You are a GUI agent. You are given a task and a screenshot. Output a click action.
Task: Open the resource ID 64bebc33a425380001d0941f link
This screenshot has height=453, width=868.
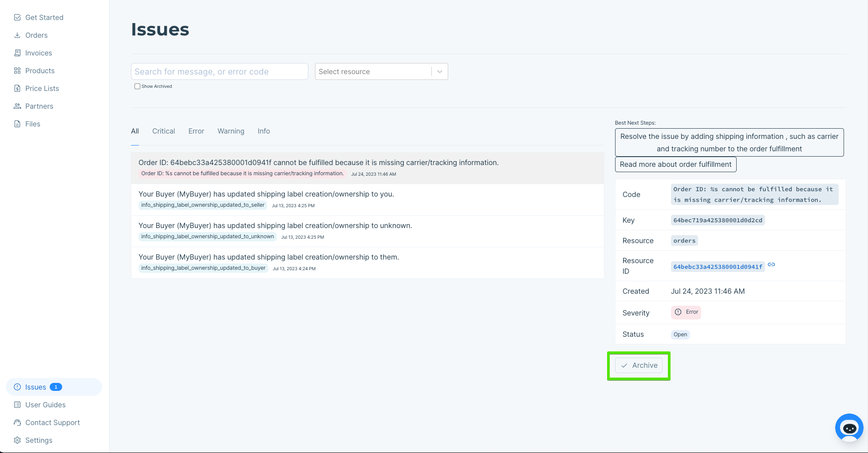718,267
